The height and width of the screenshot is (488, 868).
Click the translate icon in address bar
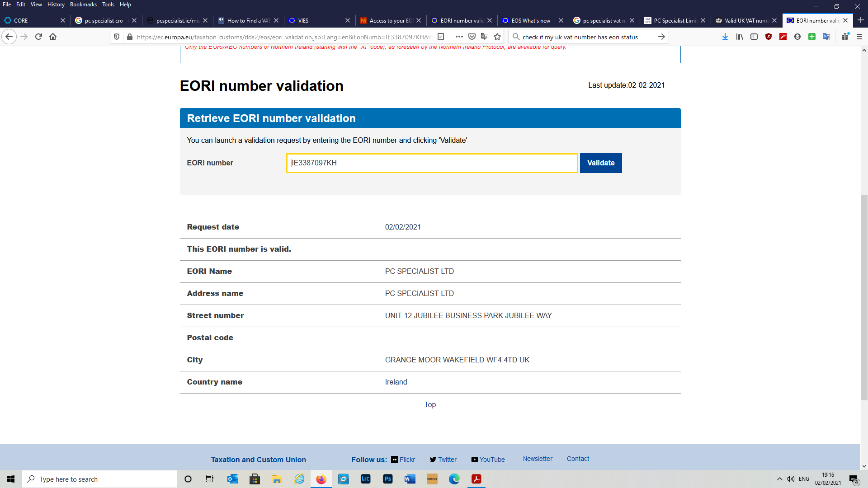pyautogui.click(x=485, y=37)
